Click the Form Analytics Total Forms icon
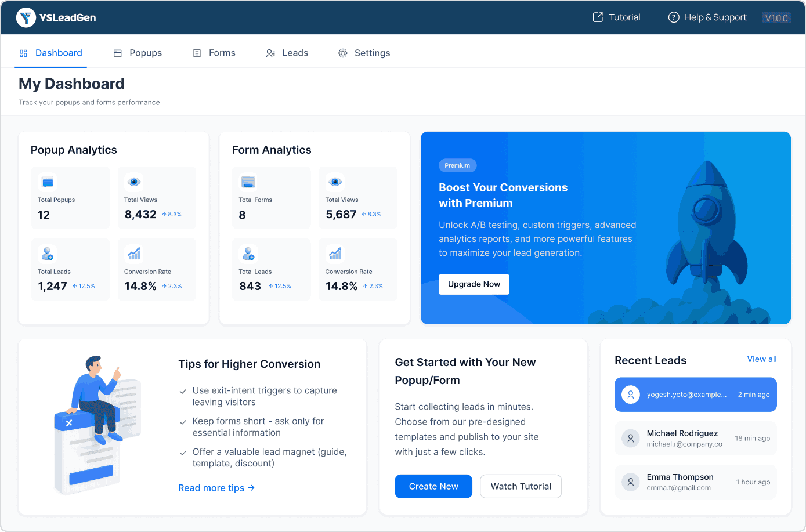 248,182
